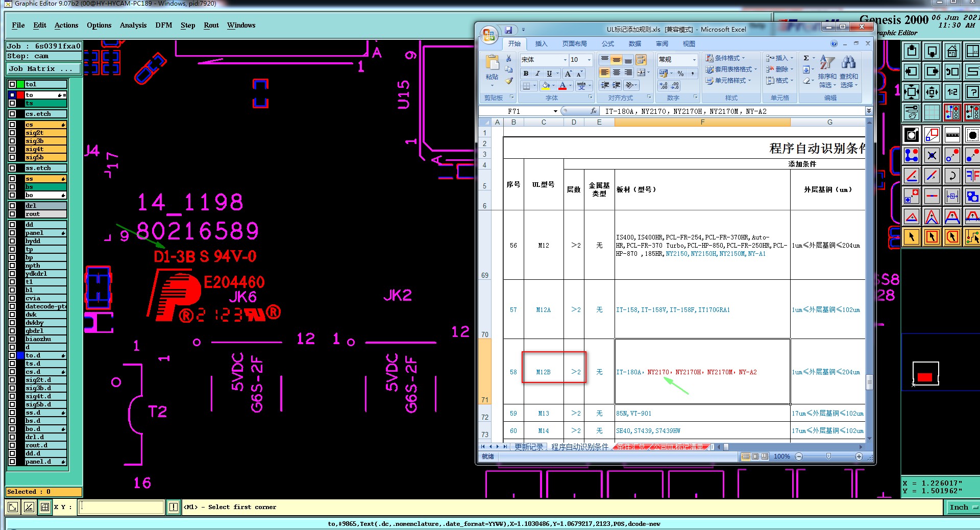Expand the Excel formula bar
The width and height of the screenshot is (980, 530).
[869, 111]
